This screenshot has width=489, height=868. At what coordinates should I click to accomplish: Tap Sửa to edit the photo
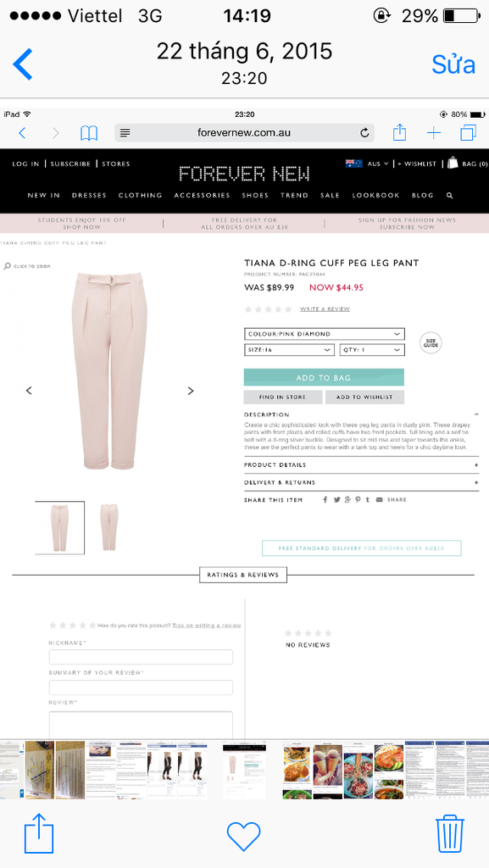click(x=453, y=64)
